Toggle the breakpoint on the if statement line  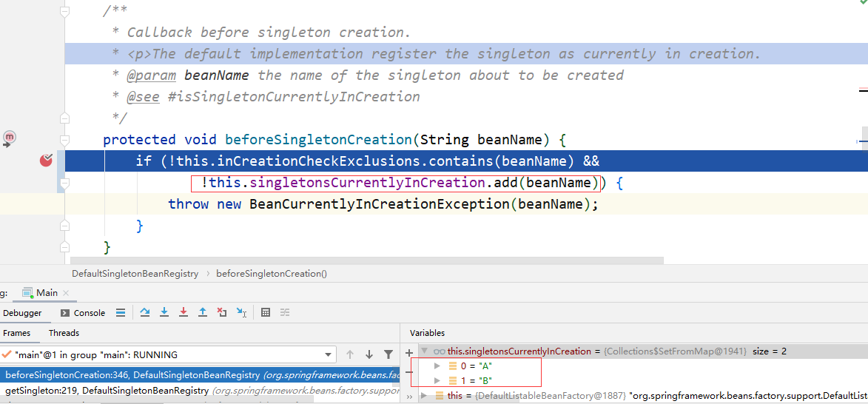pyautogui.click(x=46, y=161)
